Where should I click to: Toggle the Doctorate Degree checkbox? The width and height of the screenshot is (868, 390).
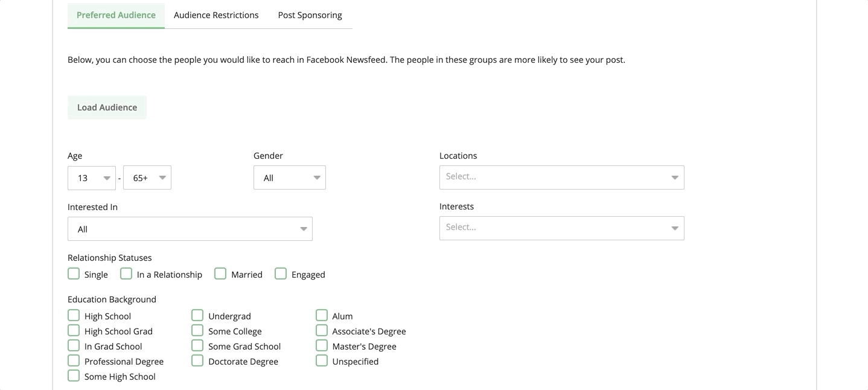(197, 360)
